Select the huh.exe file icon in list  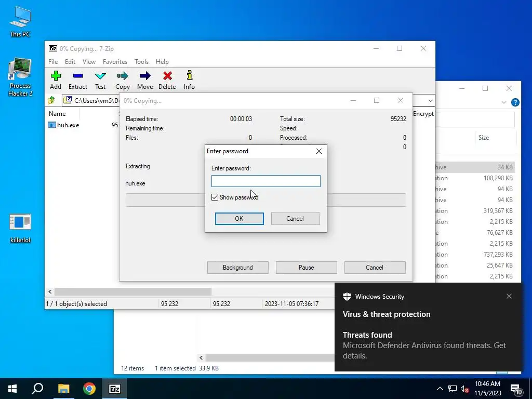click(51, 125)
